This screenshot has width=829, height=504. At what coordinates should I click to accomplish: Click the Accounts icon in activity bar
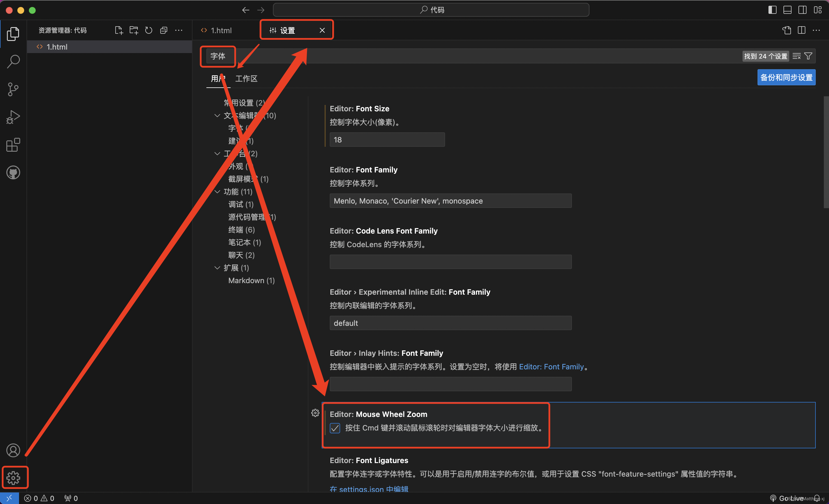[x=13, y=450]
